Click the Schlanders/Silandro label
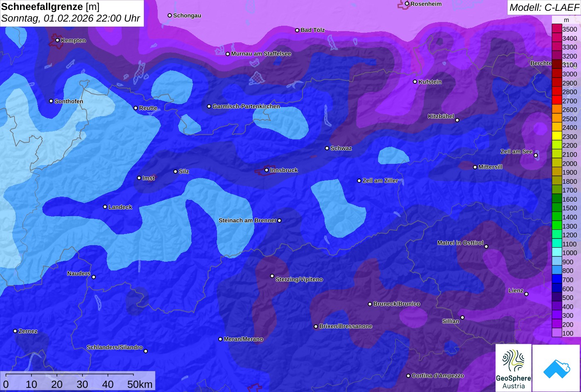This screenshot has width=581, height=392. tap(115, 347)
